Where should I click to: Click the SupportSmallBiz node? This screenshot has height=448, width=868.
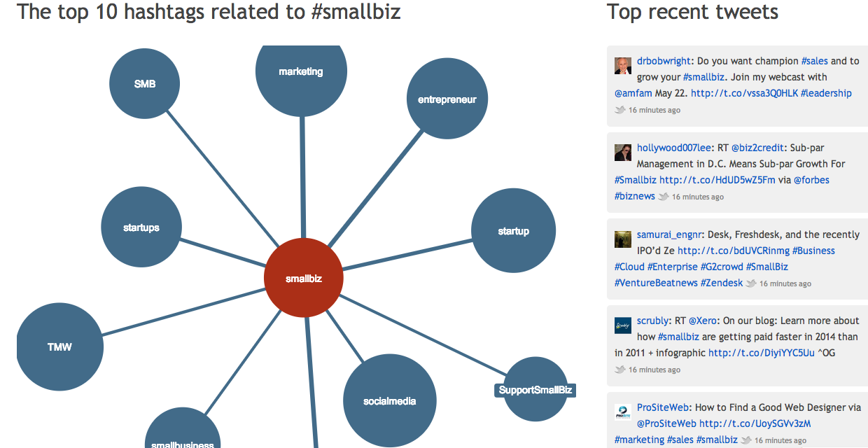pyautogui.click(x=535, y=390)
